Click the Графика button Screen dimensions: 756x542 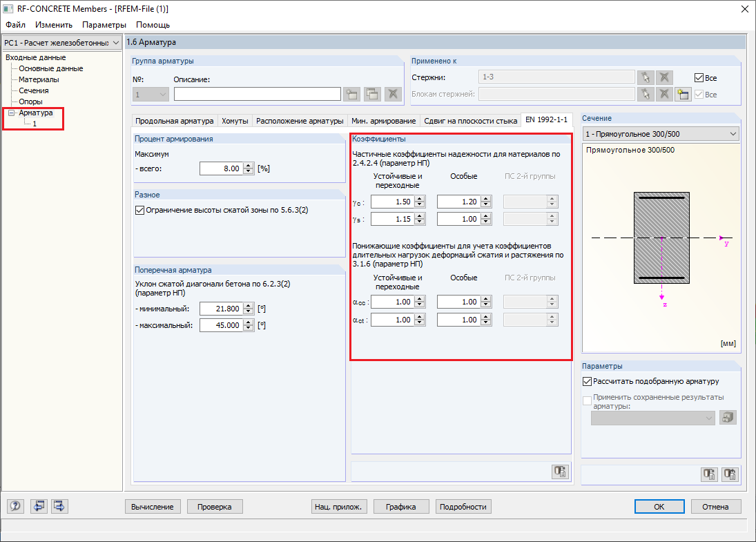(x=400, y=507)
